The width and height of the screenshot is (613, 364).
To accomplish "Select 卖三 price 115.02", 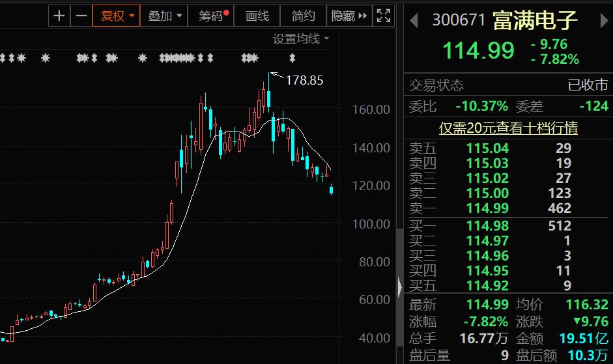I will tap(487, 178).
